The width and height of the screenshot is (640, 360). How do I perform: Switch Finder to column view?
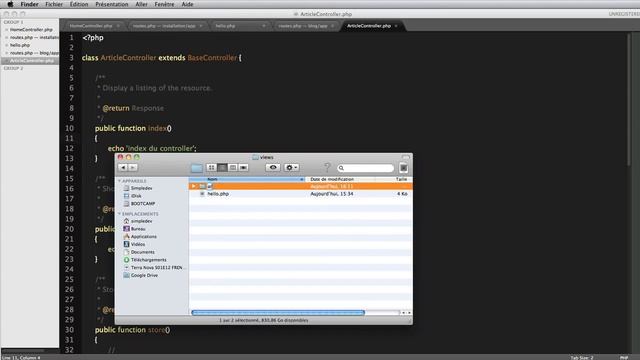(233, 167)
